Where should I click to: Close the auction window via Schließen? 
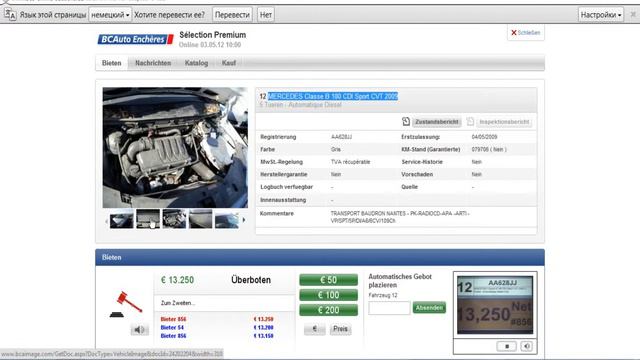pyautogui.click(x=526, y=33)
